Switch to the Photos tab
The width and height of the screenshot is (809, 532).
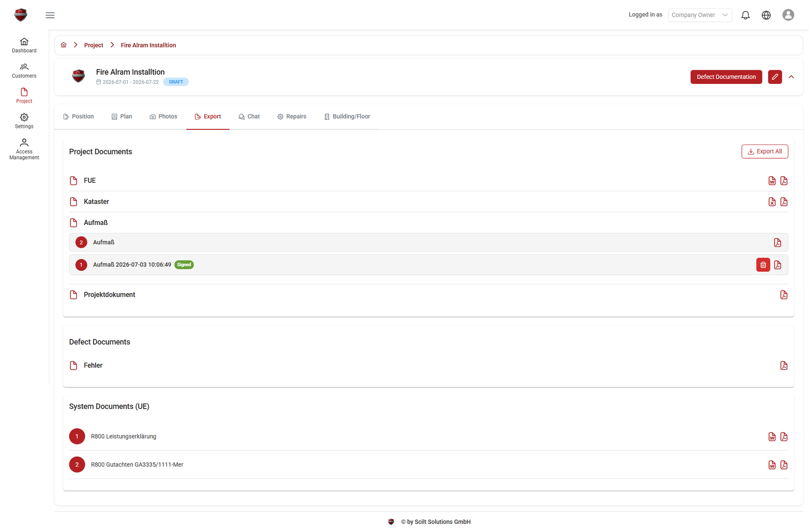(x=163, y=117)
